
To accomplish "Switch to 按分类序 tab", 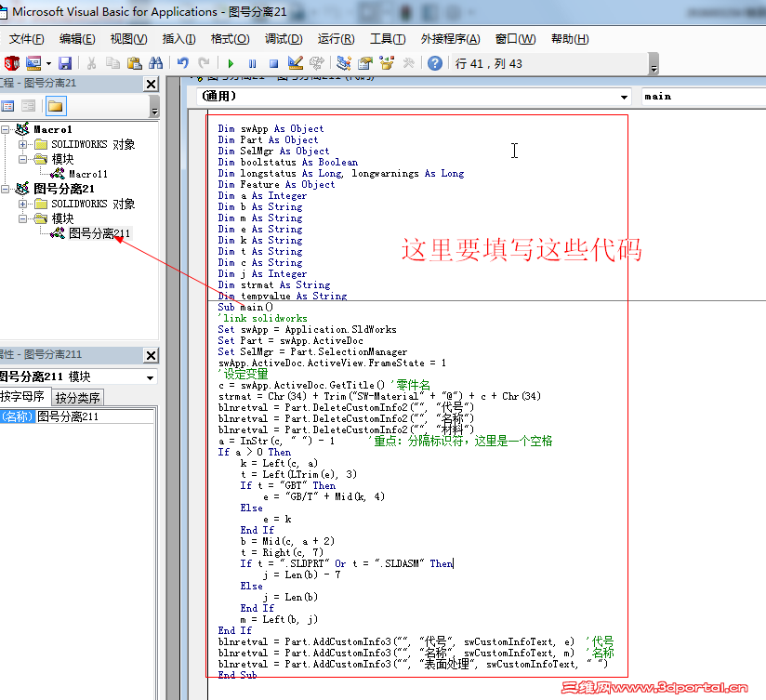I will 78,397.
